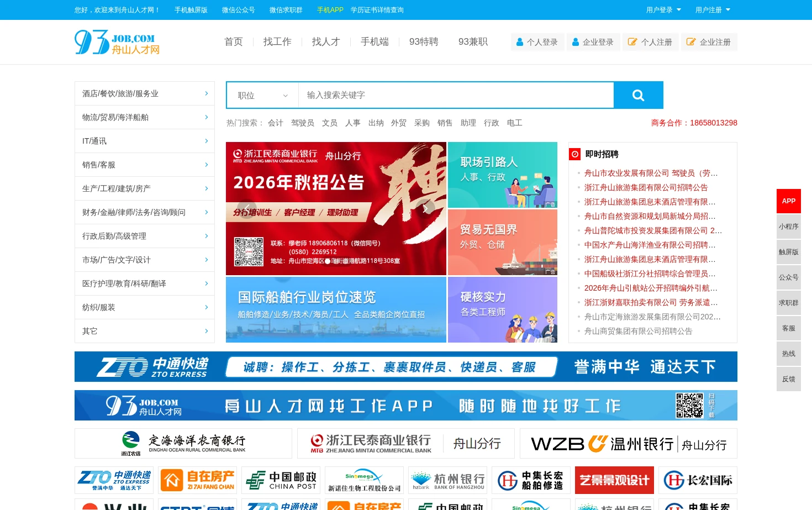The width and height of the screenshot is (812, 510).
Task: Open 93兼职 nav item
Action: [x=473, y=41]
